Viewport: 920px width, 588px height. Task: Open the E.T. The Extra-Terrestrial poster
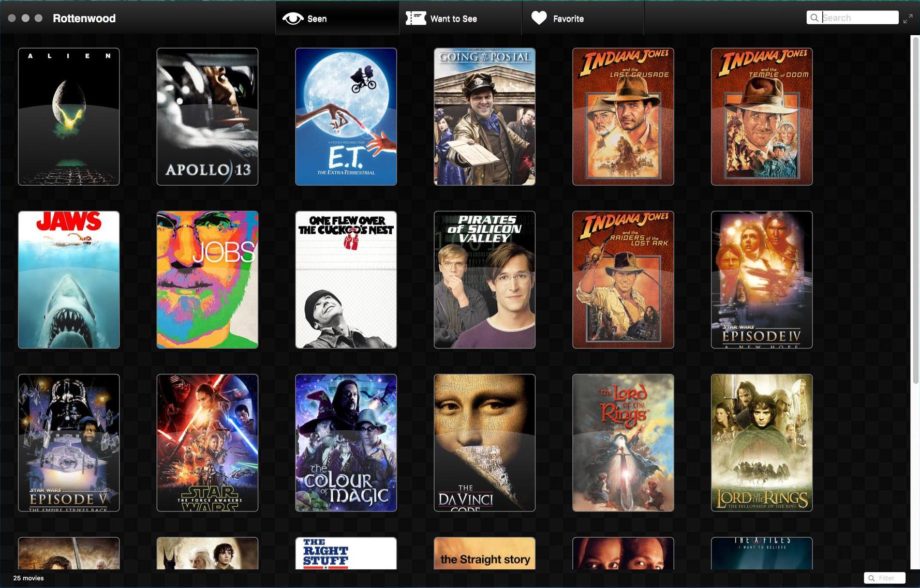346,116
